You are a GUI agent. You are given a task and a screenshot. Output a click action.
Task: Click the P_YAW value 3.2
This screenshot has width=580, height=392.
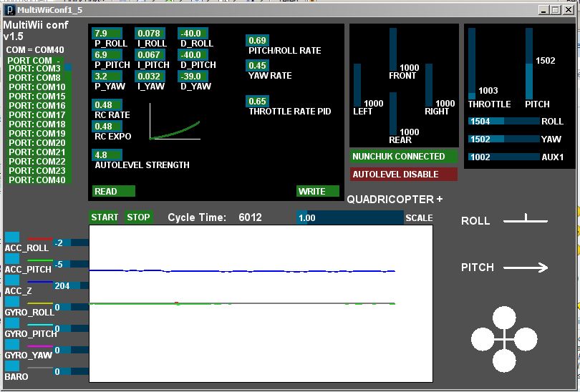[x=107, y=76]
